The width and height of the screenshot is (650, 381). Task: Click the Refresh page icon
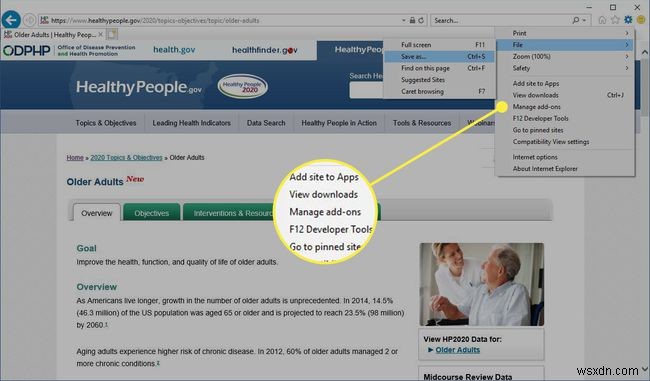click(x=421, y=20)
